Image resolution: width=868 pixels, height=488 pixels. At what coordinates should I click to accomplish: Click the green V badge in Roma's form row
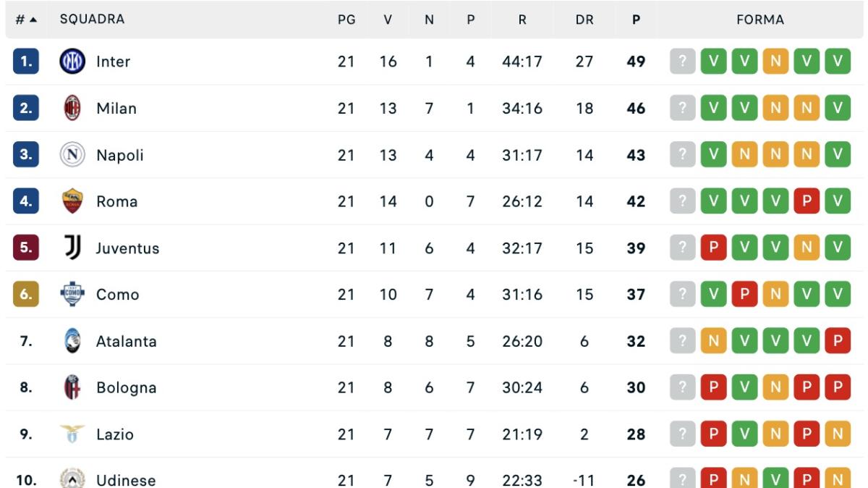pos(713,201)
